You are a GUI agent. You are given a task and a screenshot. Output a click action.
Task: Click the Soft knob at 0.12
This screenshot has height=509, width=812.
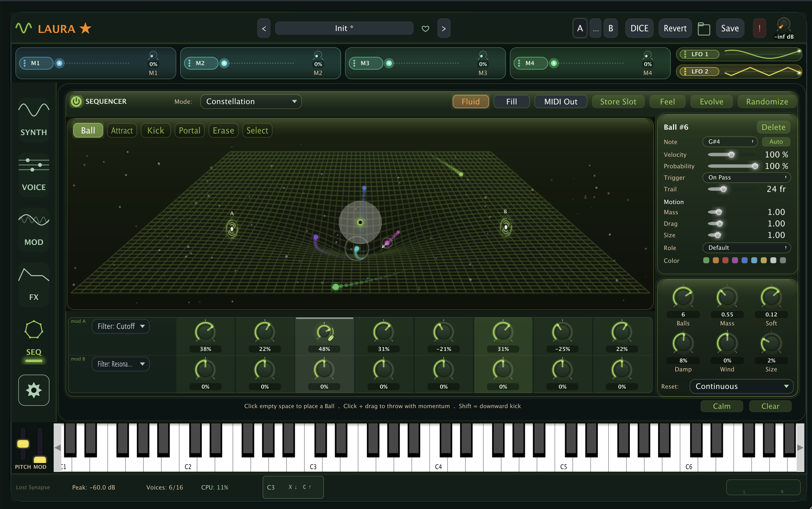[x=771, y=297]
